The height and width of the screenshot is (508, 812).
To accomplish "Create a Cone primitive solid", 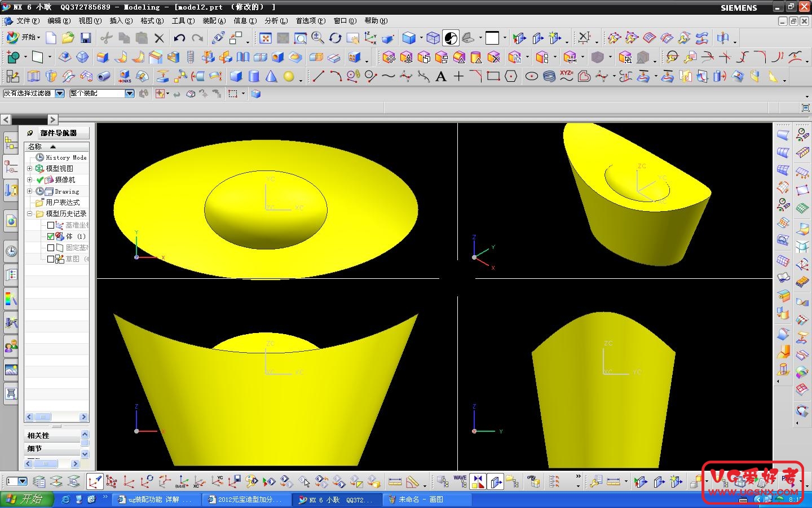I will [x=271, y=76].
